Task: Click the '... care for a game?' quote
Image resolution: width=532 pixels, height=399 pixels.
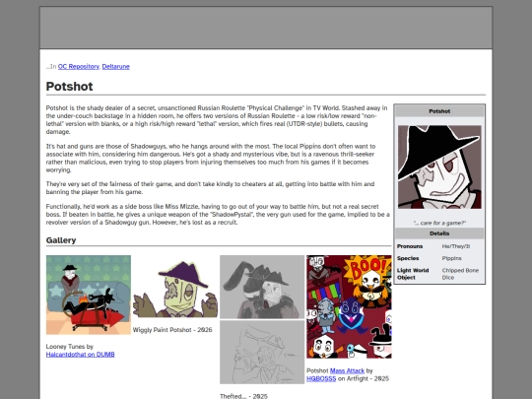Action: pyautogui.click(x=439, y=223)
